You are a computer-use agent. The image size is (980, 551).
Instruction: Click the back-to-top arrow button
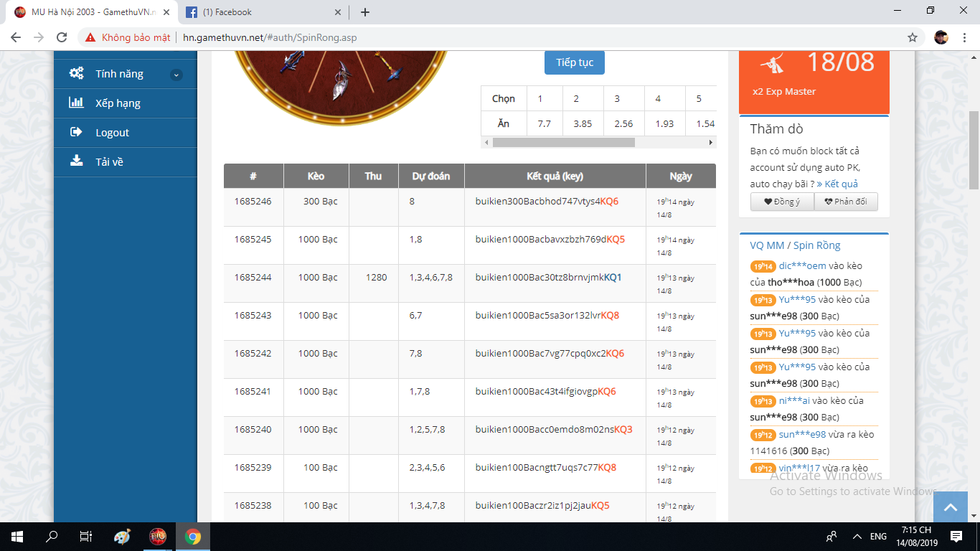point(951,507)
